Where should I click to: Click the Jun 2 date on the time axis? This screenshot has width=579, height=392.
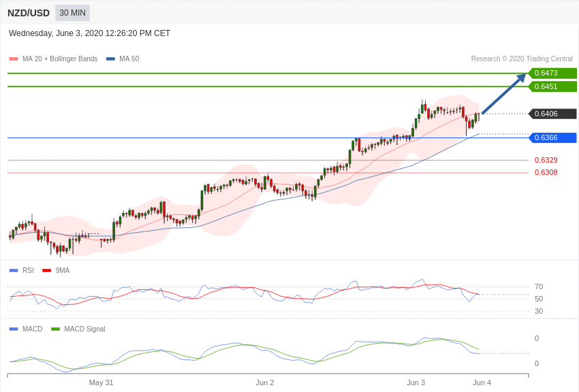pos(265,382)
